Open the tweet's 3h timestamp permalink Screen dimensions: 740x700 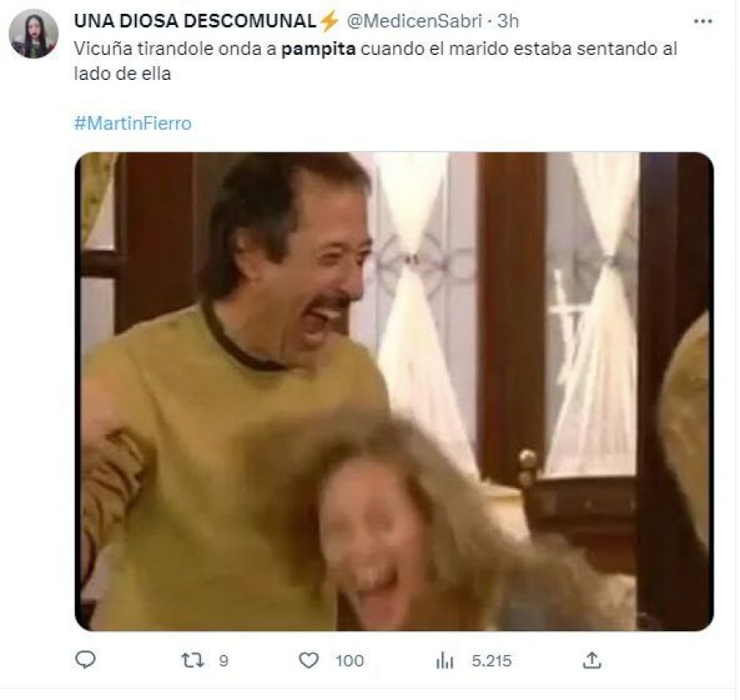[508, 21]
